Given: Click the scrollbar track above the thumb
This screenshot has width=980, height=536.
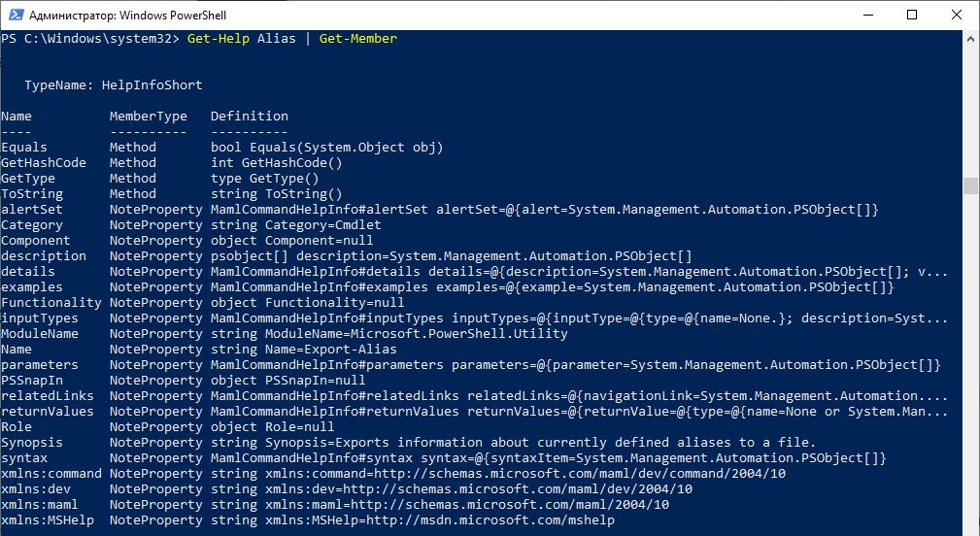Looking at the screenshot, I should (970, 110).
